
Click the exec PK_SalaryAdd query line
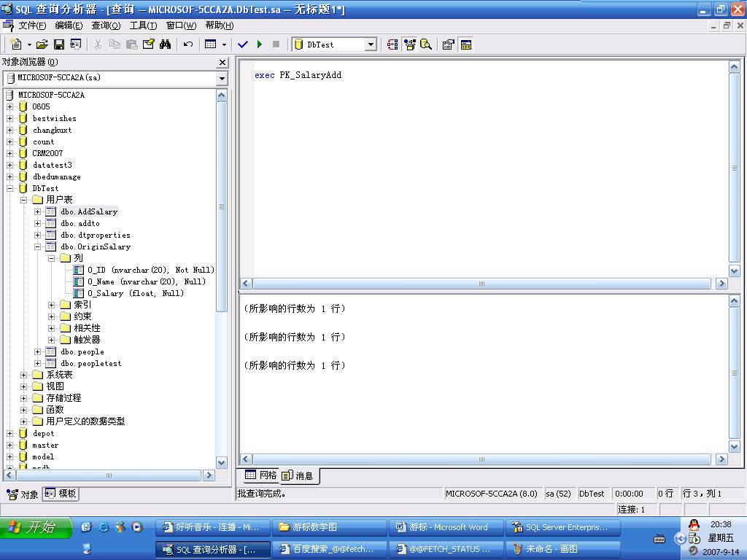298,75
